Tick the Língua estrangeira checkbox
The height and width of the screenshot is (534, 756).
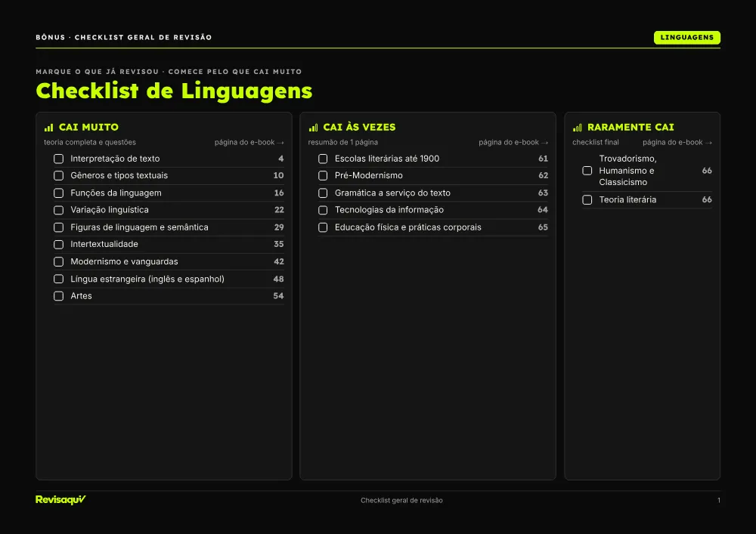point(58,279)
